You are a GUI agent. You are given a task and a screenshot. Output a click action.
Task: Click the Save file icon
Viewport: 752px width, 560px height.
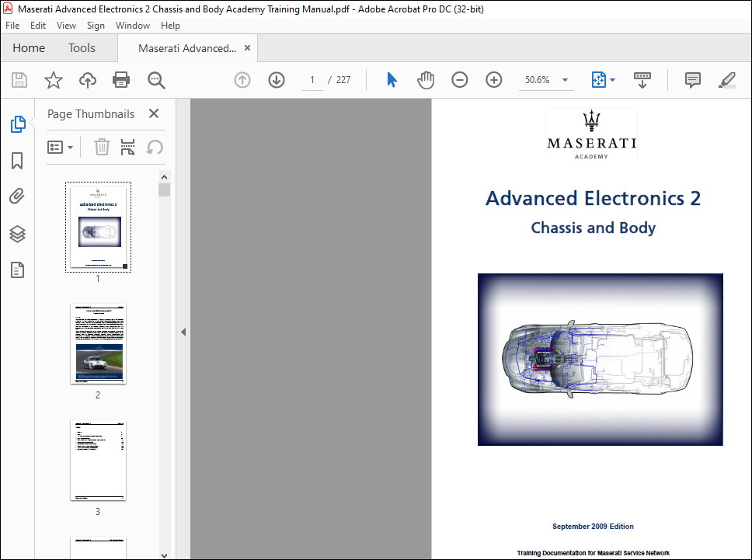point(19,79)
